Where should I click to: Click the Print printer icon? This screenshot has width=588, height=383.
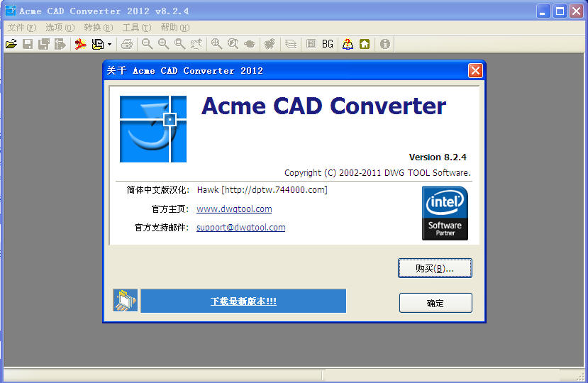coord(127,44)
